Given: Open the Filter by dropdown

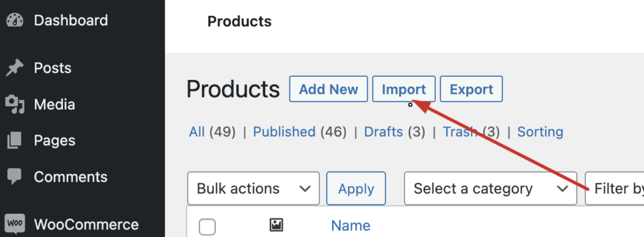Looking at the screenshot, I should click(615, 189).
